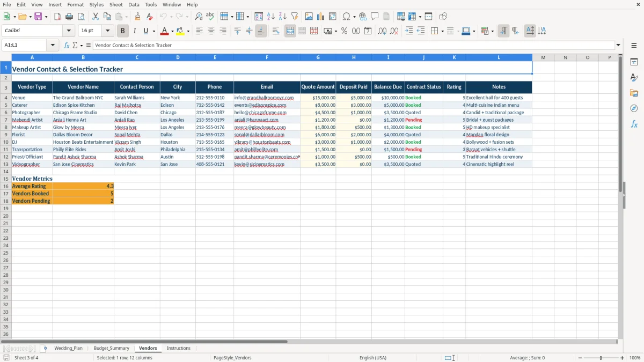Screen dimensions: 644x362
Task: Toggle Print Preview
Action: (81, 17)
